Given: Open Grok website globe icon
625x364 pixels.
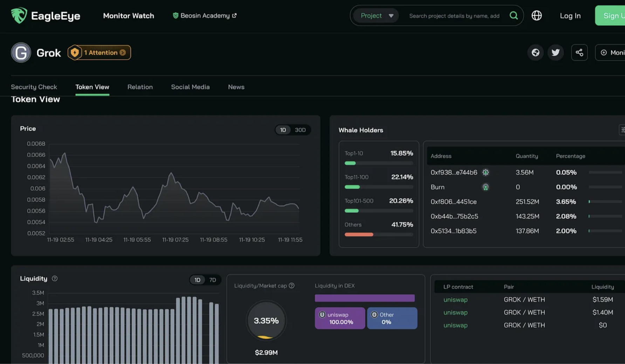Looking at the screenshot, I should [x=535, y=52].
